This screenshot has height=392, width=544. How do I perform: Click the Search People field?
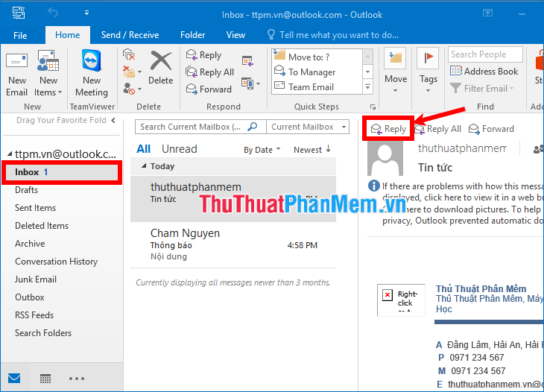[485, 54]
